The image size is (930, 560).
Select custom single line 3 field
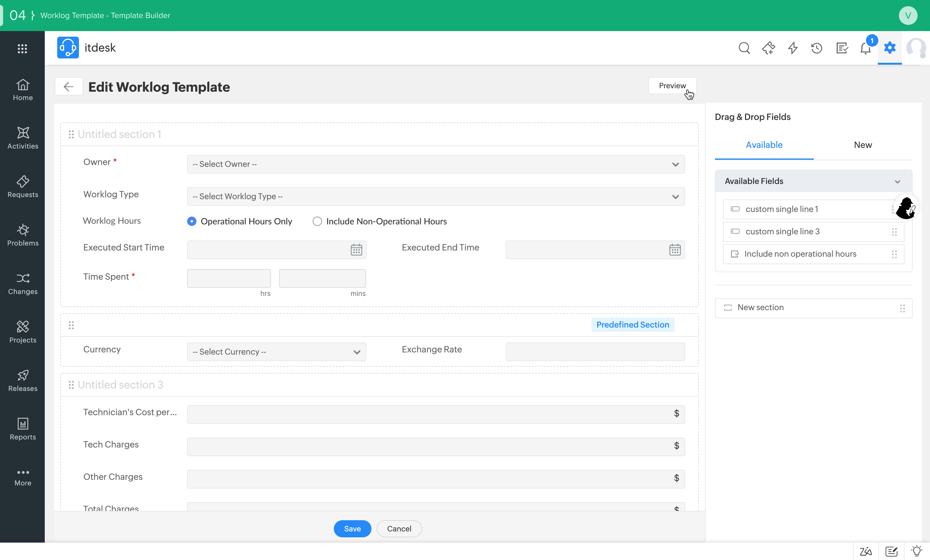pos(813,232)
